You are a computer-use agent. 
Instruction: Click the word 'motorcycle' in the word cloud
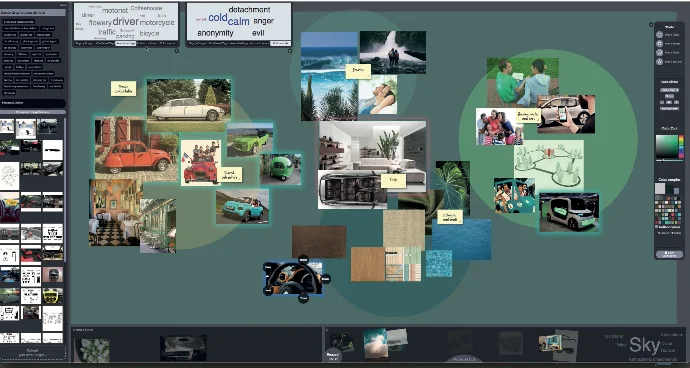pyautogui.click(x=157, y=22)
